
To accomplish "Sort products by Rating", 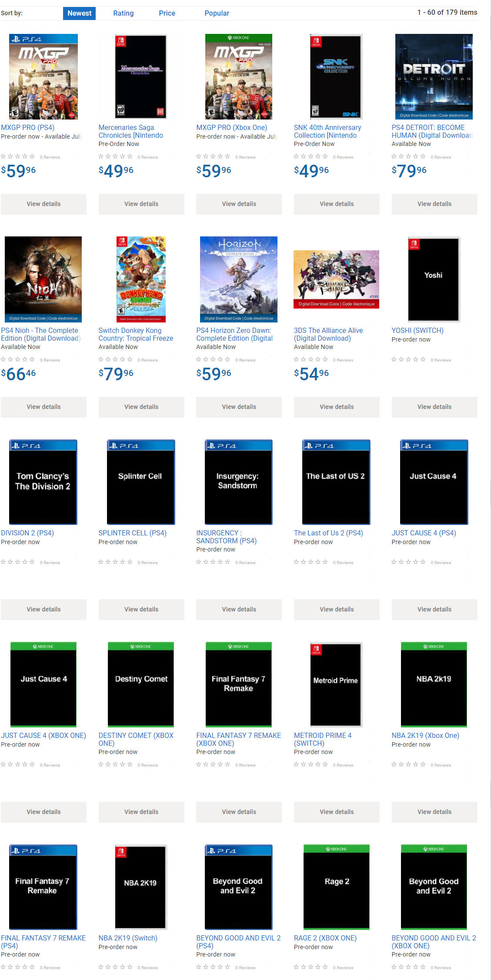I will tap(124, 13).
